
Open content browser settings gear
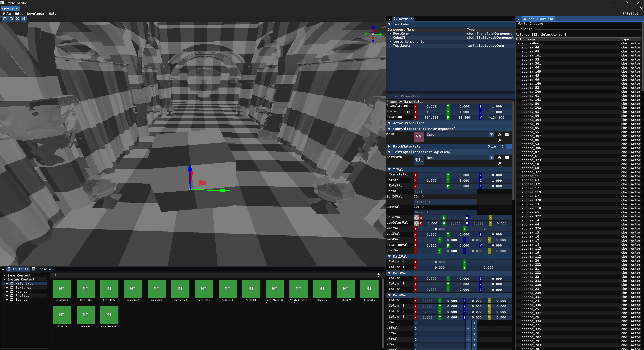(x=378, y=275)
